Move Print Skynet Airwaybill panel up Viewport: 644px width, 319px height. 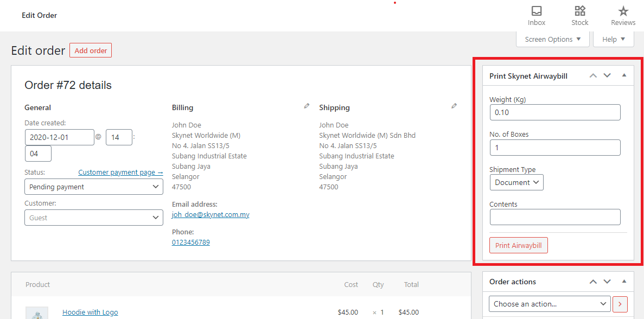593,75
